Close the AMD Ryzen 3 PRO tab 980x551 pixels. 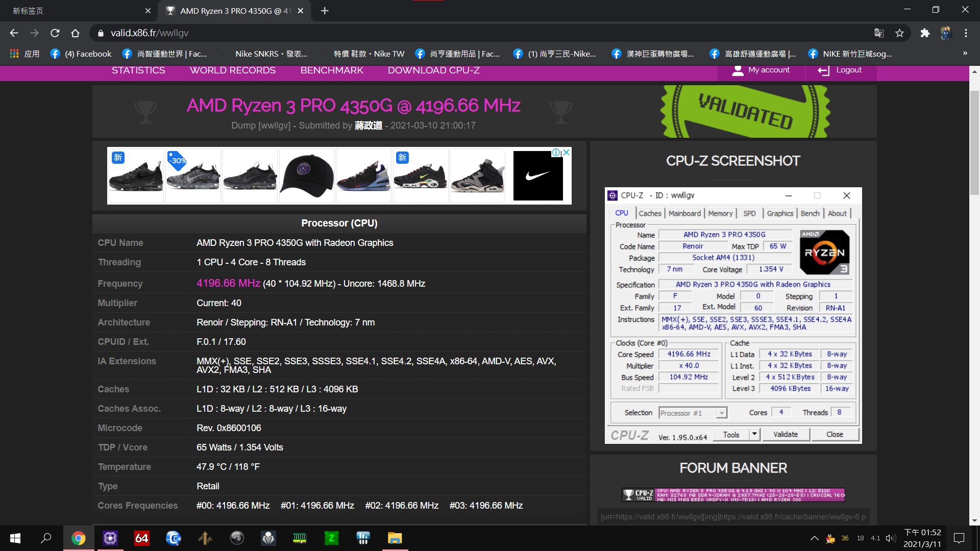tap(301, 11)
